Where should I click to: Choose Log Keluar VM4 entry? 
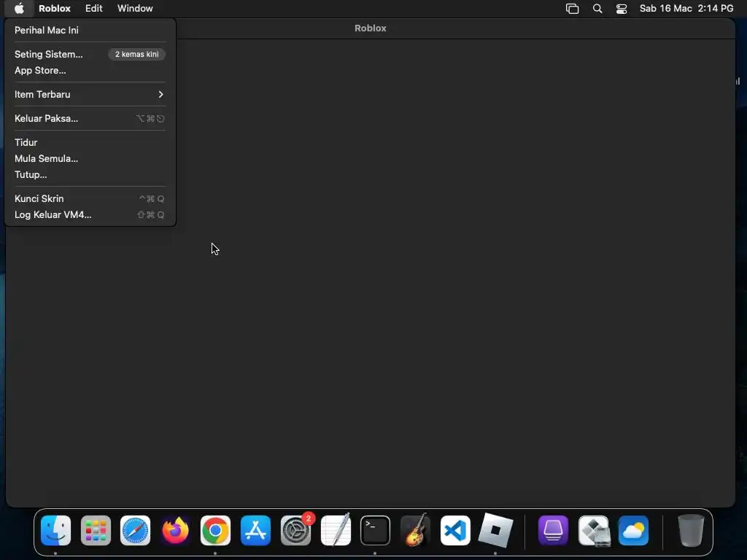click(x=90, y=215)
